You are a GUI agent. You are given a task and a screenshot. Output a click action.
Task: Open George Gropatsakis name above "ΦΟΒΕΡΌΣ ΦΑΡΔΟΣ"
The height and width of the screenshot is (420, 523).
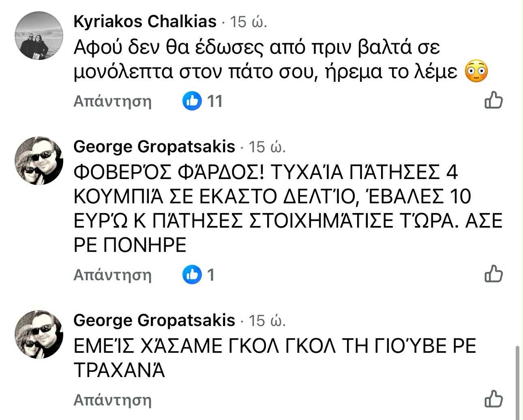coord(154,146)
